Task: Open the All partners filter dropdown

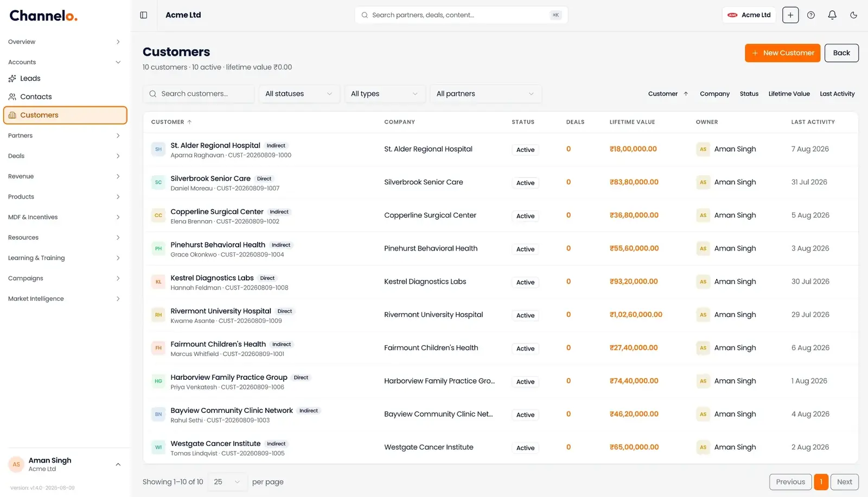Action: click(x=486, y=94)
